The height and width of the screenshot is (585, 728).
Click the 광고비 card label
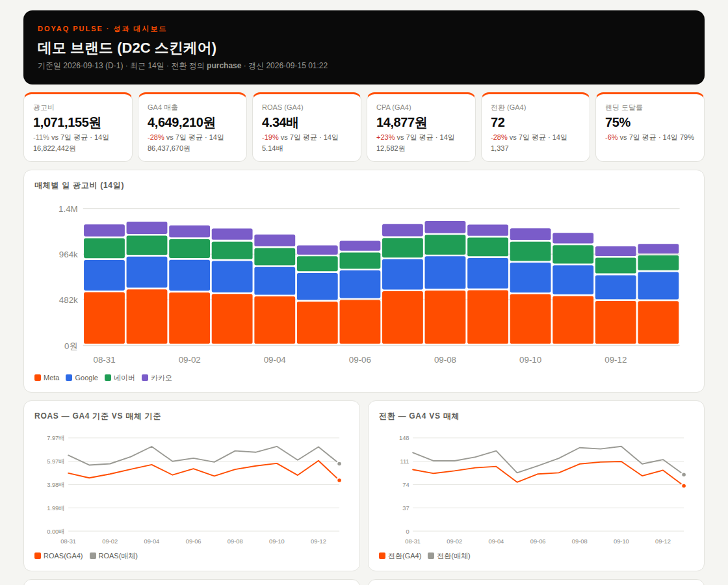tap(44, 107)
